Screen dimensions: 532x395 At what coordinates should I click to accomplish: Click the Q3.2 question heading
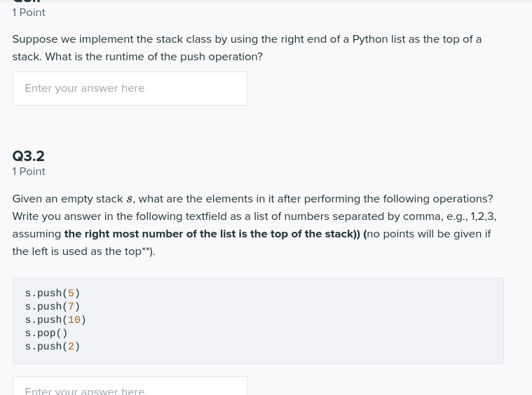(x=29, y=156)
